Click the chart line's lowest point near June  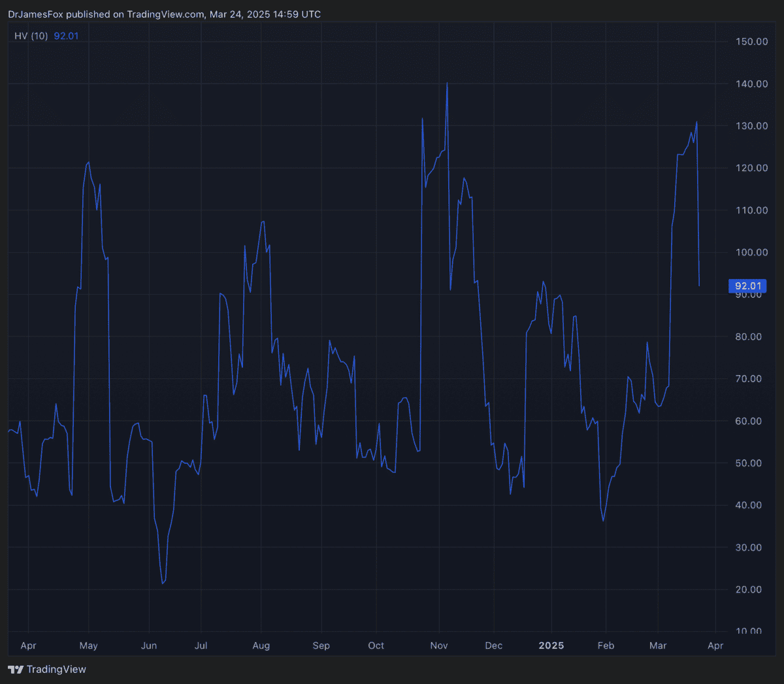tap(163, 583)
